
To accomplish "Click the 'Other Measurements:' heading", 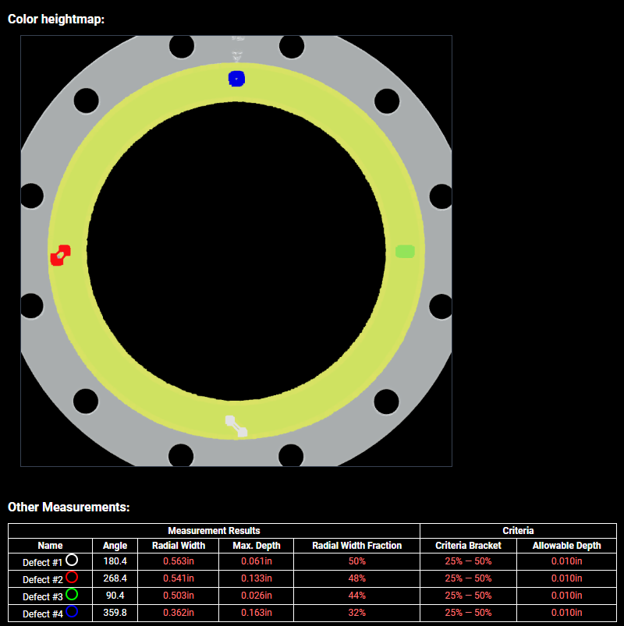I will tap(69, 507).
